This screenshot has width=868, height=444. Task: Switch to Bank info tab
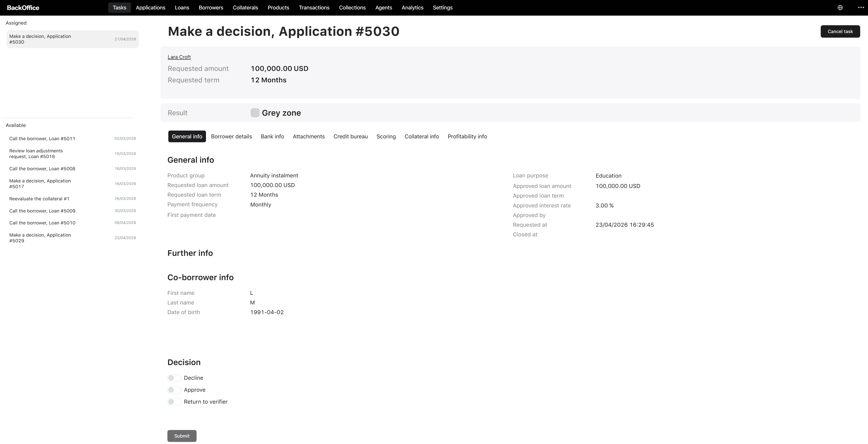click(x=272, y=137)
